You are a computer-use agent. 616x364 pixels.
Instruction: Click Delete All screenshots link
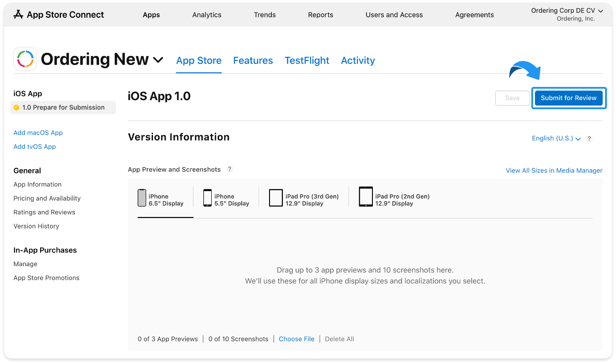pyautogui.click(x=340, y=339)
